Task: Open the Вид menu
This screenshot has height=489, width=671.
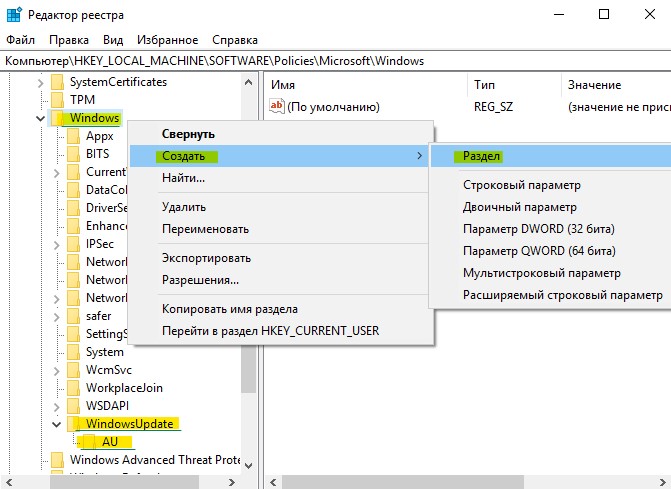Action: coord(113,40)
